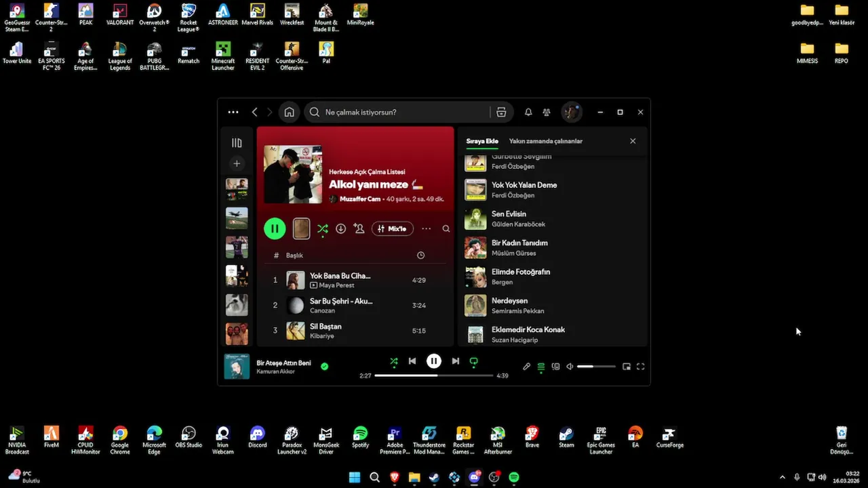Open Connect to a device icon
The height and width of the screenshot is (488, 868).
(555, 367)
